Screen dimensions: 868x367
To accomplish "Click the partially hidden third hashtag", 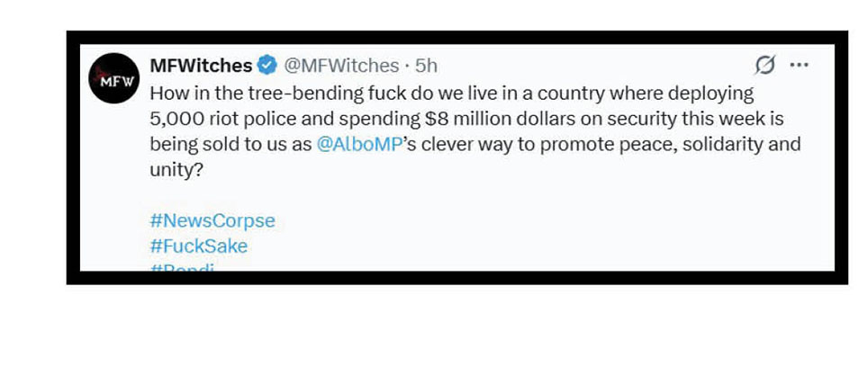I will (x=183, y=267).
